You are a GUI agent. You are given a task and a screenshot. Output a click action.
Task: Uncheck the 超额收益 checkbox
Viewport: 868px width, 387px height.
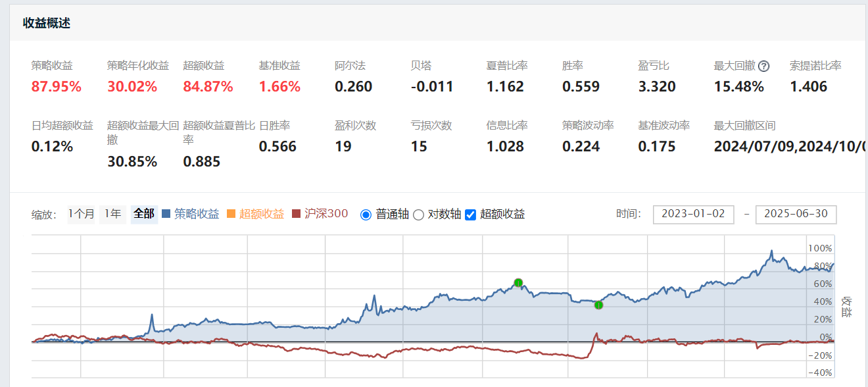470,215
